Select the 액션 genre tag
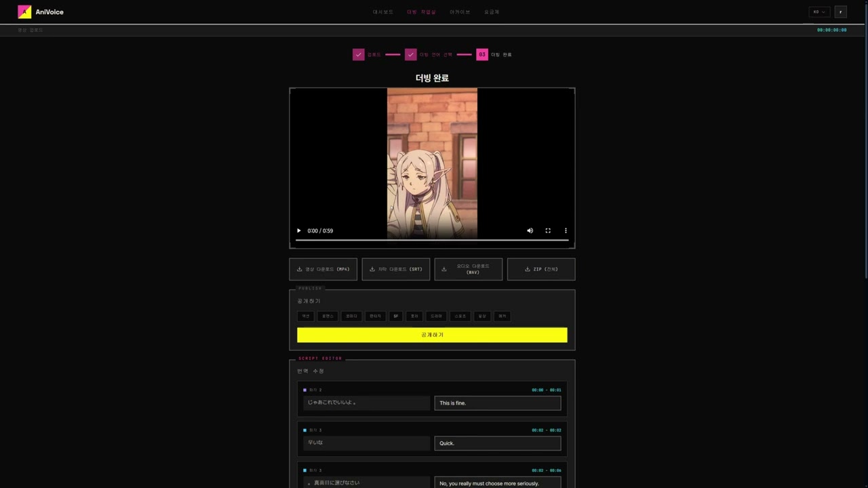The image size is (868, 488). 306,316
